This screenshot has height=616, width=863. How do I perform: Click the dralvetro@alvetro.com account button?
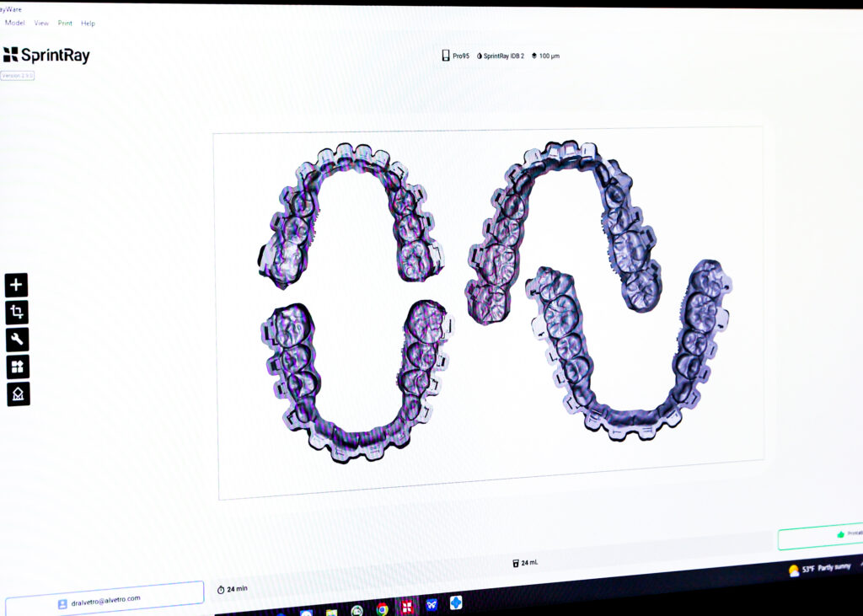(105, 599)
